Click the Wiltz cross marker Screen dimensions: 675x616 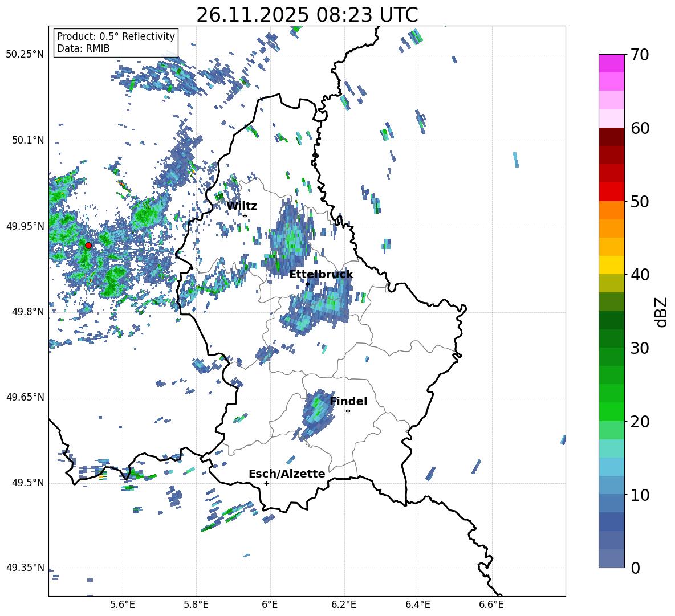tap(245, 215)
